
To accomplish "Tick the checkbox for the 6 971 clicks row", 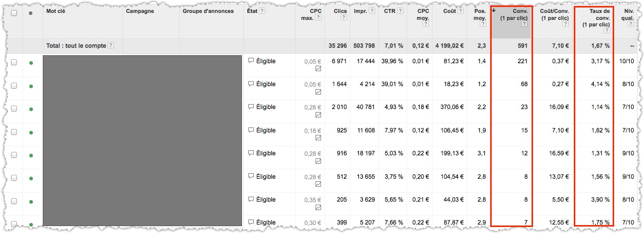I will 14,63.
